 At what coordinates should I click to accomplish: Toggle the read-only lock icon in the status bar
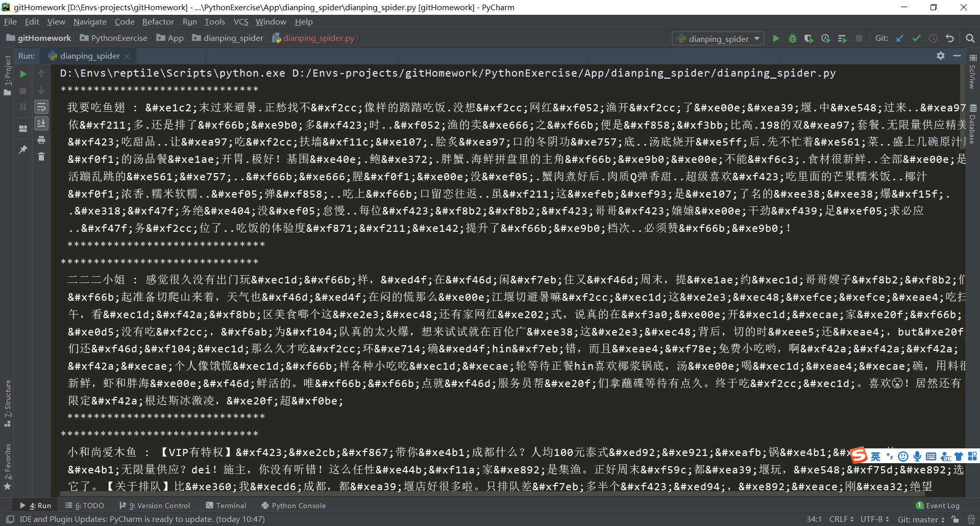coord(955,519)
